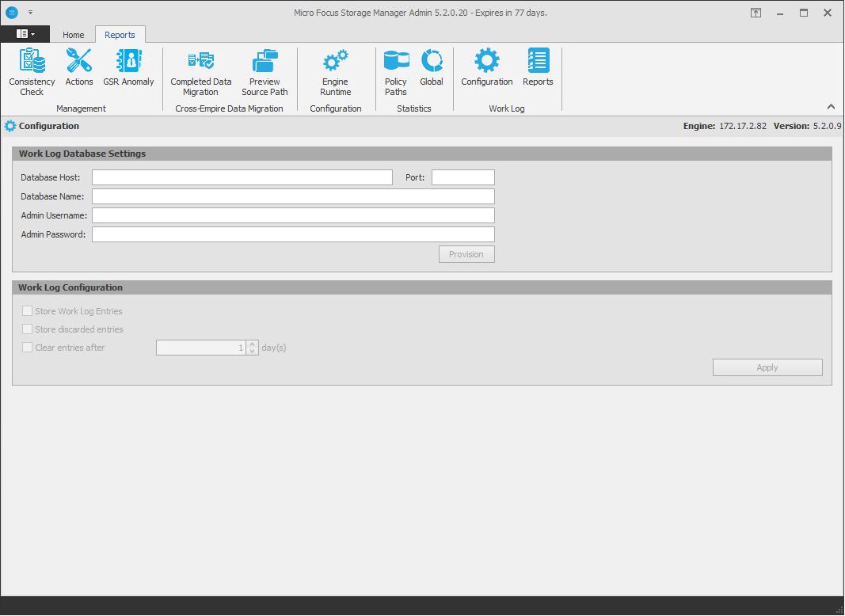The width and height of the screenshot is (845, 616).
Task: Open the application menu dropdown button
Action: pyautogui.click(x=25, y=34)
